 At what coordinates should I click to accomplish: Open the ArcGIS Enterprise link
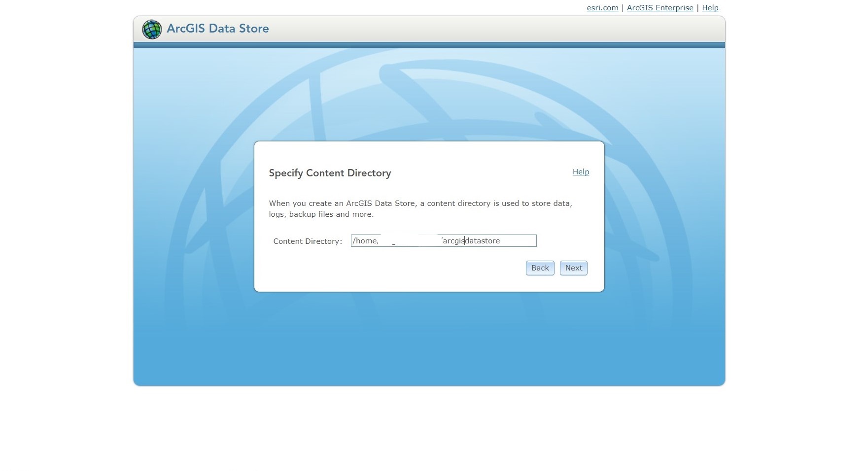point(660,8)
